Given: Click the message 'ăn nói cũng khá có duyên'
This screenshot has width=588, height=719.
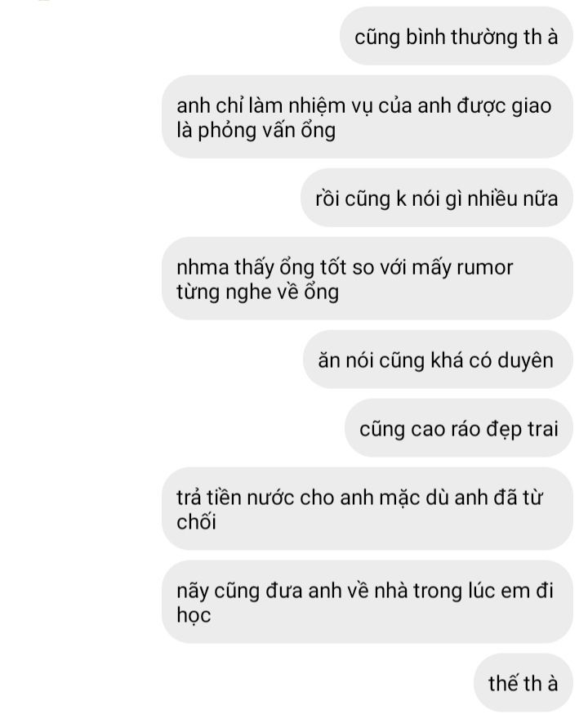Looking at the screenshot, I should [438, 359].
